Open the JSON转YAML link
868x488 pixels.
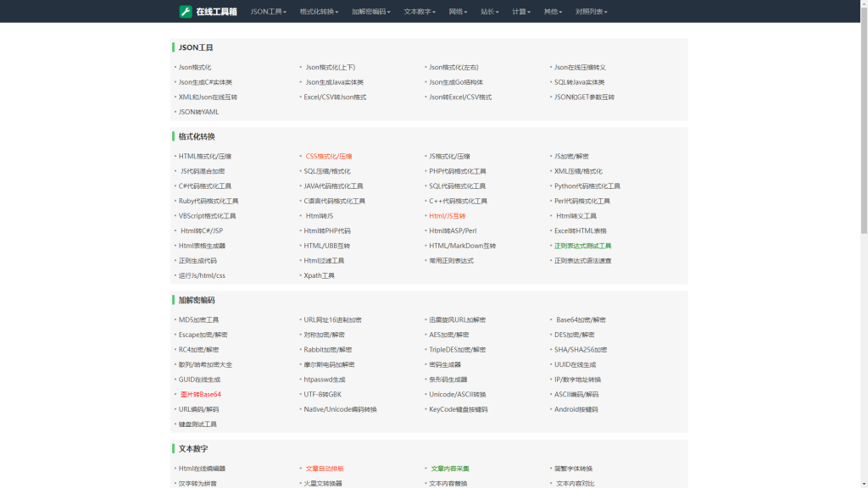(198, 112)
